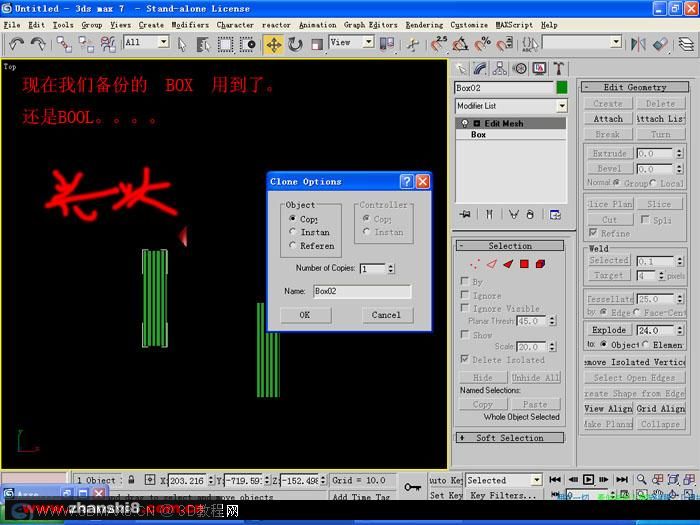
Task: Click Play Animation button
Action: coord(588,479)
